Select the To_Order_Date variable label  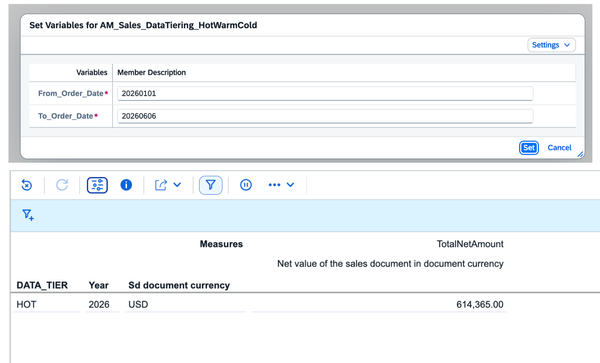(x=65, y=116)
